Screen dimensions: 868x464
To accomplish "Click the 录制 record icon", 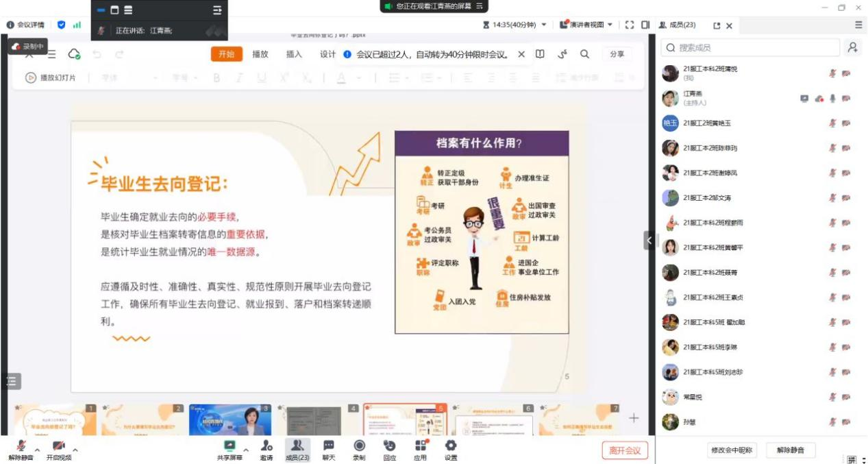I will point(359,447).
